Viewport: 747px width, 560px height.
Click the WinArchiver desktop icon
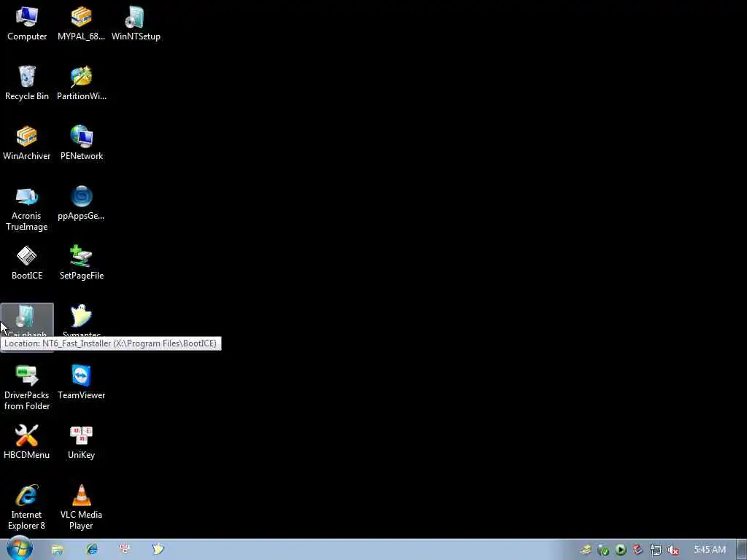(27, 143)
